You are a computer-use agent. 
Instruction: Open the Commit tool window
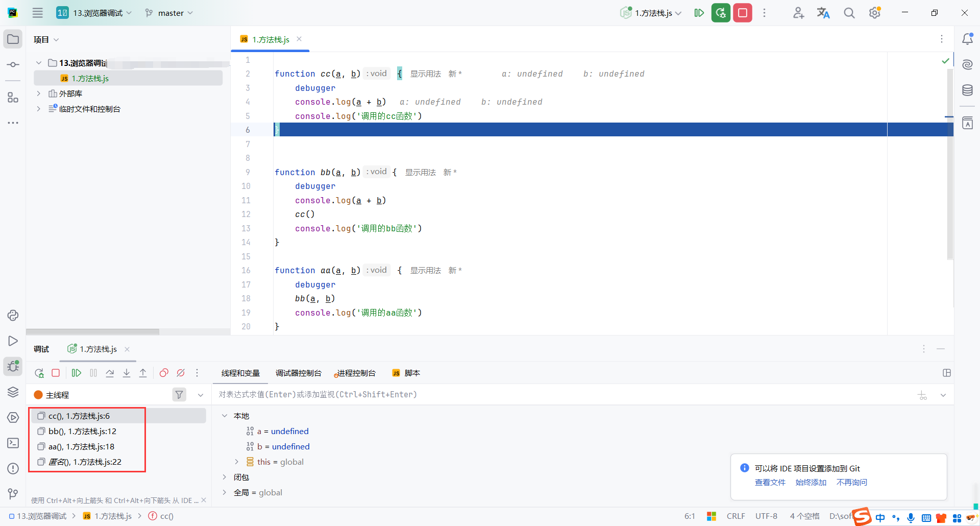[x=13, y=65]
